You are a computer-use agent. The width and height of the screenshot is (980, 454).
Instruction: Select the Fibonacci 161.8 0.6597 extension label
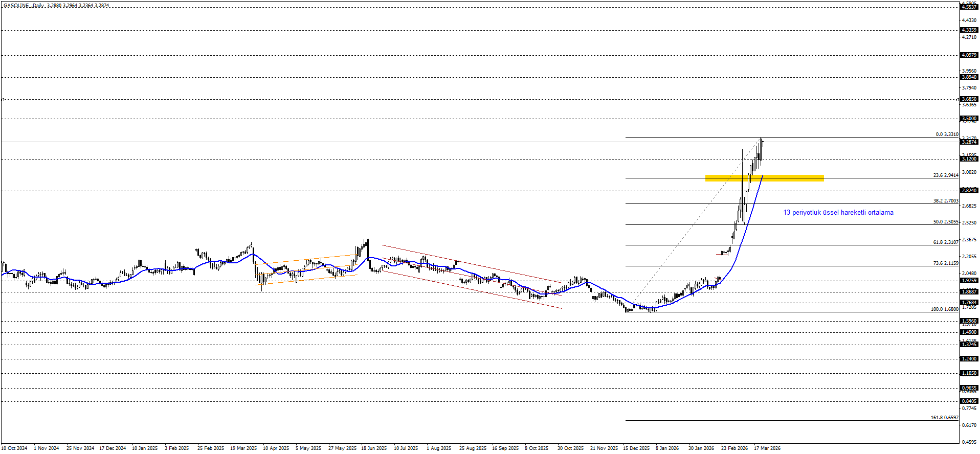tap(944, 418)
